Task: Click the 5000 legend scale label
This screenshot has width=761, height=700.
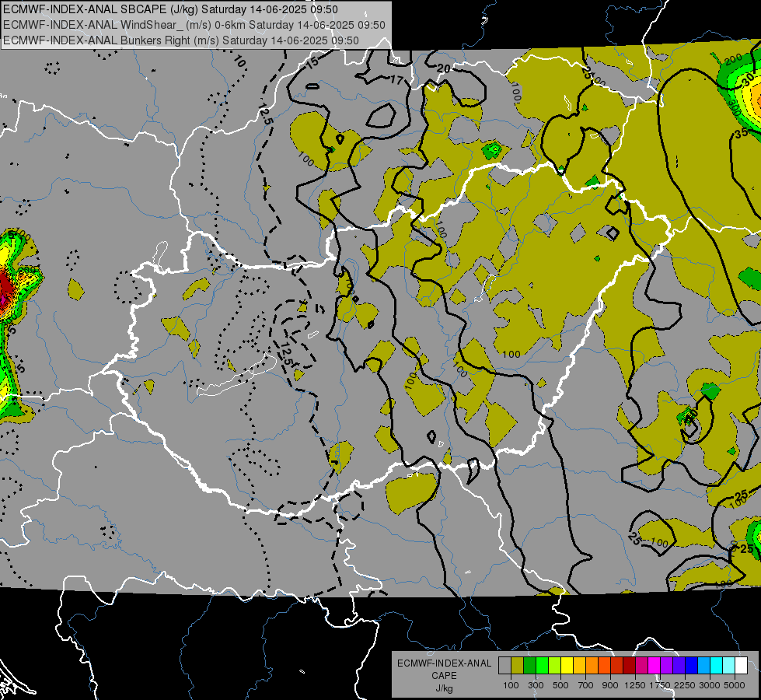Action: [x=735, y=685]
